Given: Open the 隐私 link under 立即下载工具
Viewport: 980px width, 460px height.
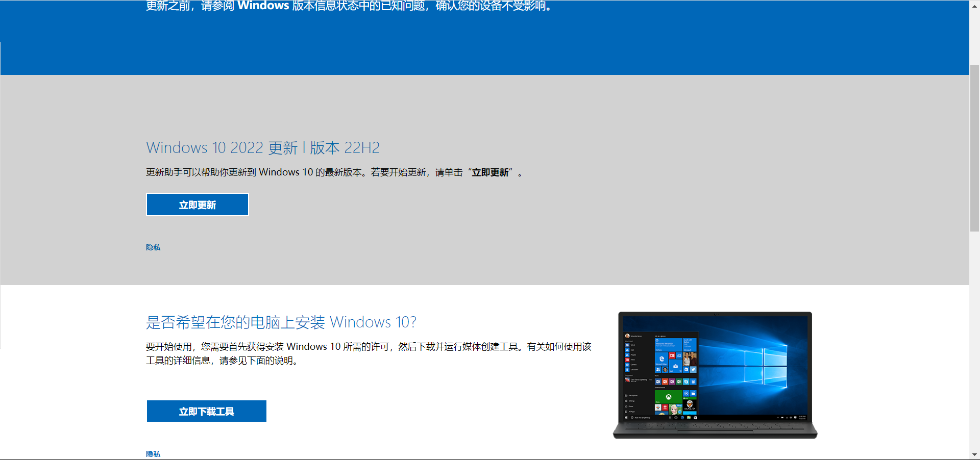Looking at the screenshot, I should (153, 454).
